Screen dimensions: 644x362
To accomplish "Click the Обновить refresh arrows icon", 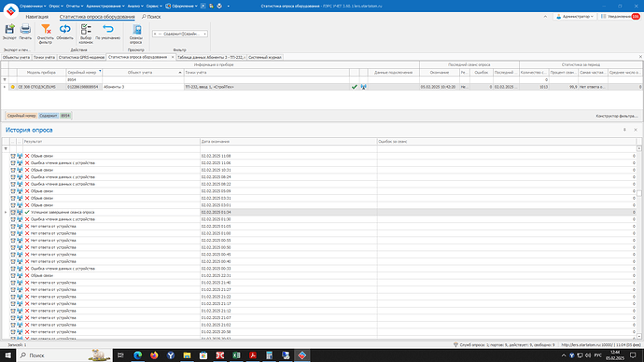I will [x=65, y=30].
